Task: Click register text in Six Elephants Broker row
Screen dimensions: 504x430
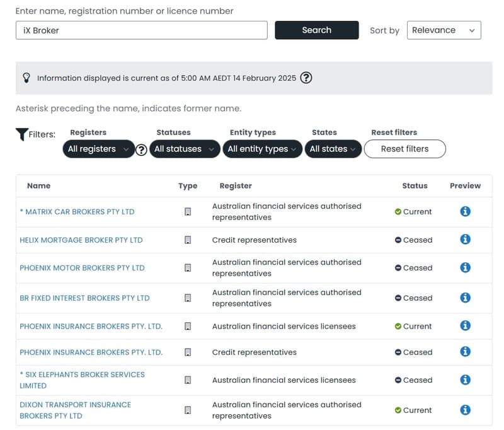Action: pos(284,380)
